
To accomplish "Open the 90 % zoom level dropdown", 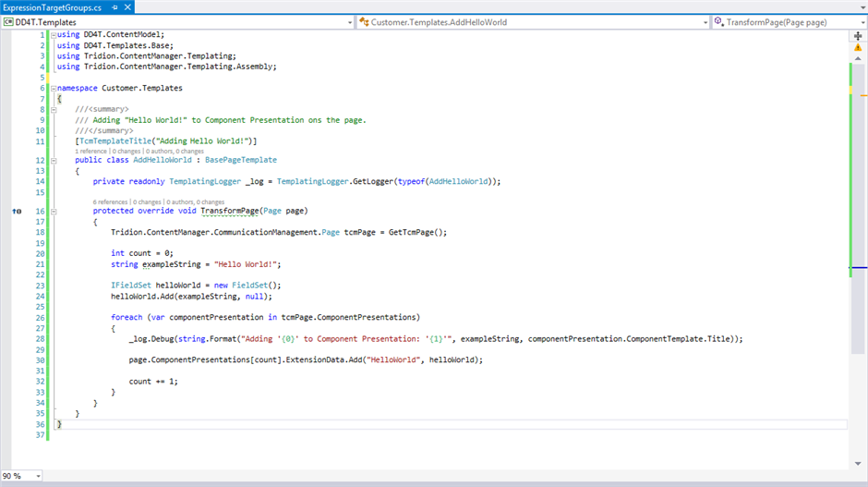I will (x=38, y=476).
